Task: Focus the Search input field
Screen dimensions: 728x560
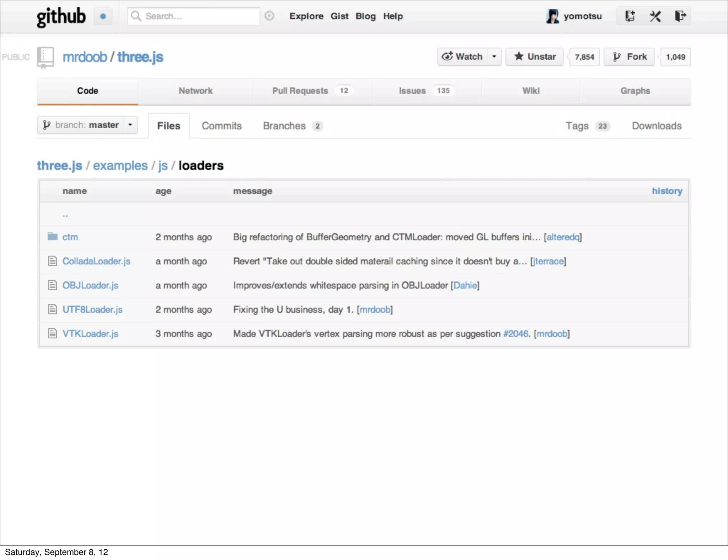Action: pos(199,16)
